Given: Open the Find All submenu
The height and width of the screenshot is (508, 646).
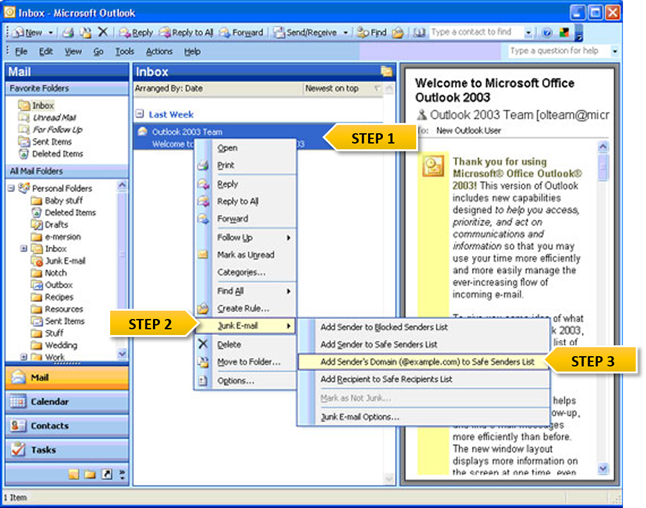Looking at the screenshot, I should [246, 291].
